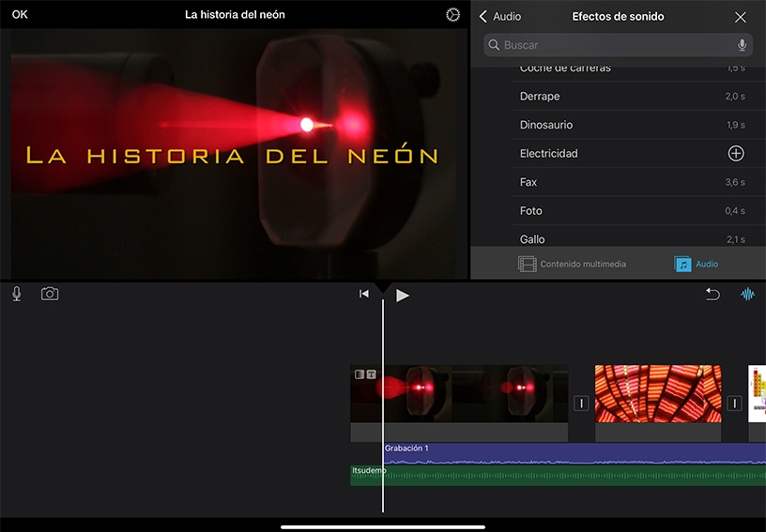The height and width of the screenshot is (532, 766).
Task: Click the La historia del neón project title
Action: tap(235, 15)
